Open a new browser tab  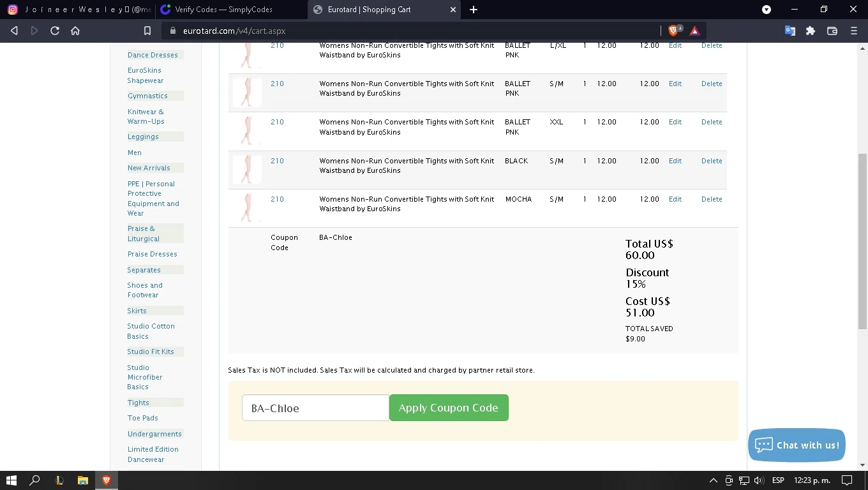pyautogui.click(x=474, y=10)
